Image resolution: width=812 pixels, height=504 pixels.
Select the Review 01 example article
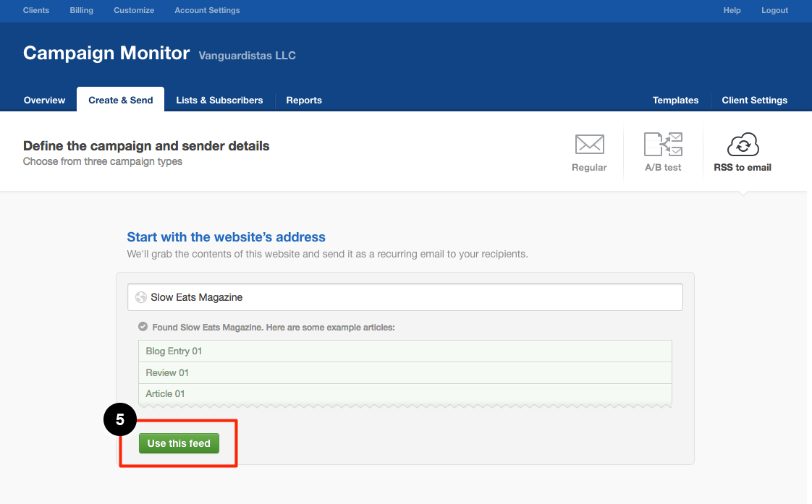point(405,372)
